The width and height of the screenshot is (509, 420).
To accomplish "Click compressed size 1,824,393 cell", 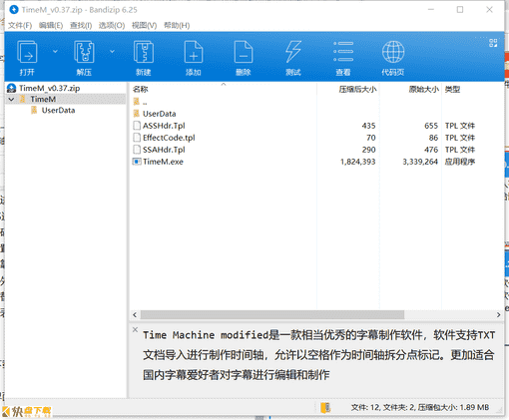I will click(357, 162).
